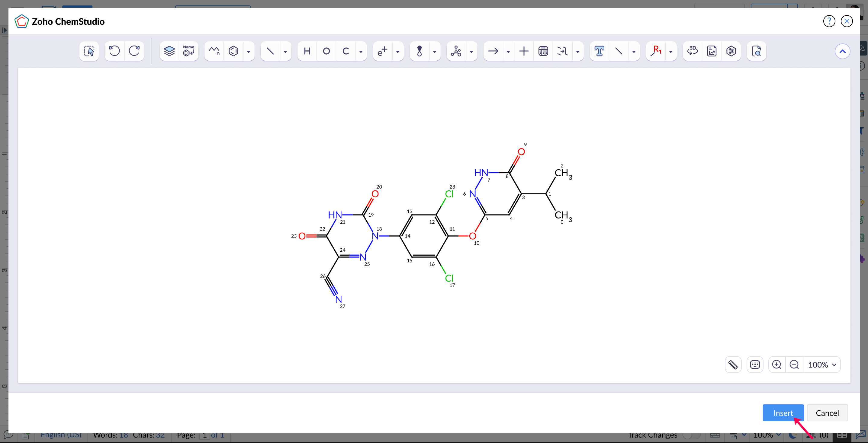Click the undo arrow icon
The width and height of the screenshot is (868, 443).
click(114, 51)
